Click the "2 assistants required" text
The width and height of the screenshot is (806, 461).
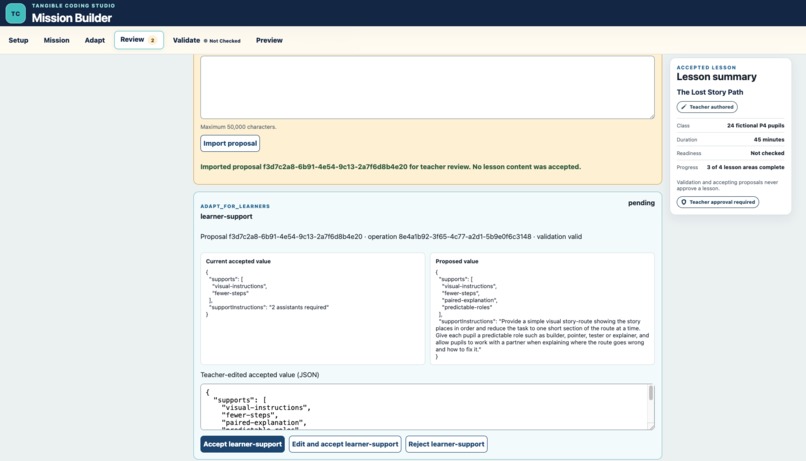(x=299, y=307)
